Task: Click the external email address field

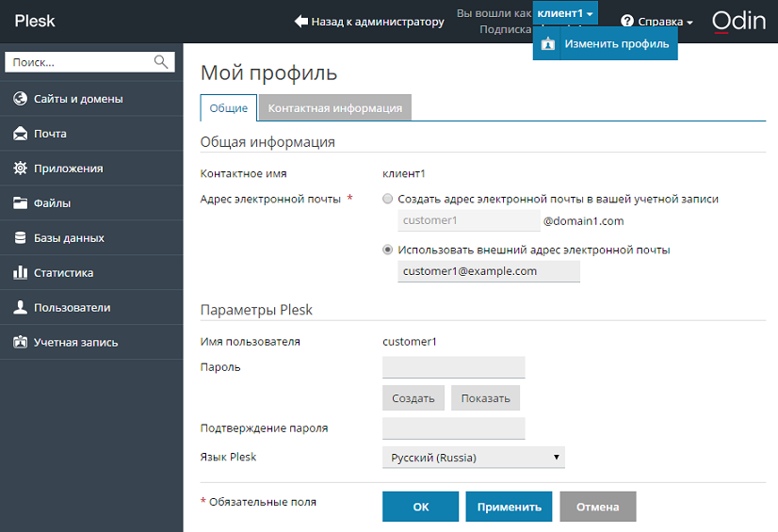Action: 489,271
